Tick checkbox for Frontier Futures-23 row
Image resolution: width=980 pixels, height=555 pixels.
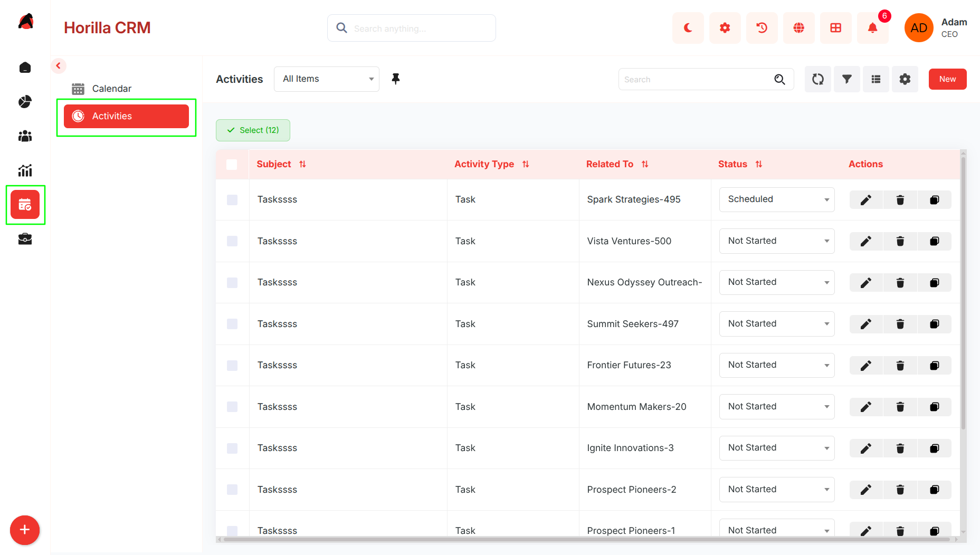[x=232, y=366]
